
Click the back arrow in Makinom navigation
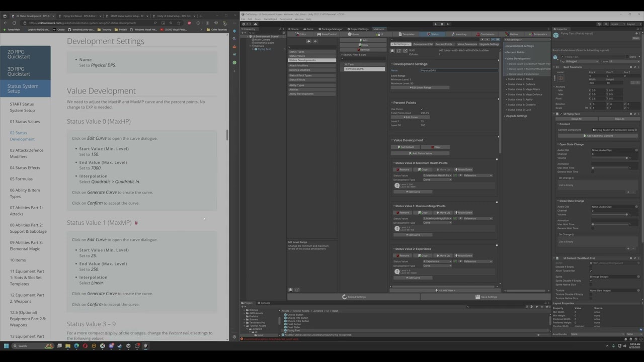click(x=308, y=41)
